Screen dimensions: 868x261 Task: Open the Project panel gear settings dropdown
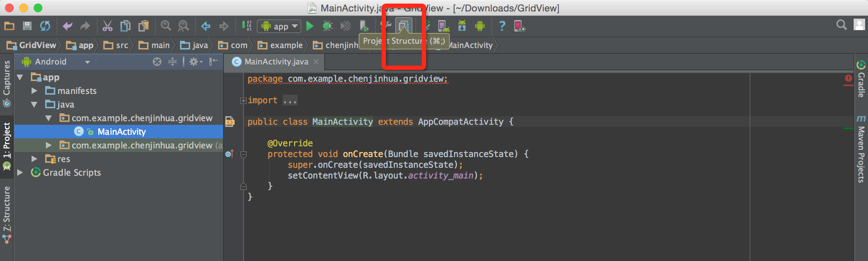196,62
